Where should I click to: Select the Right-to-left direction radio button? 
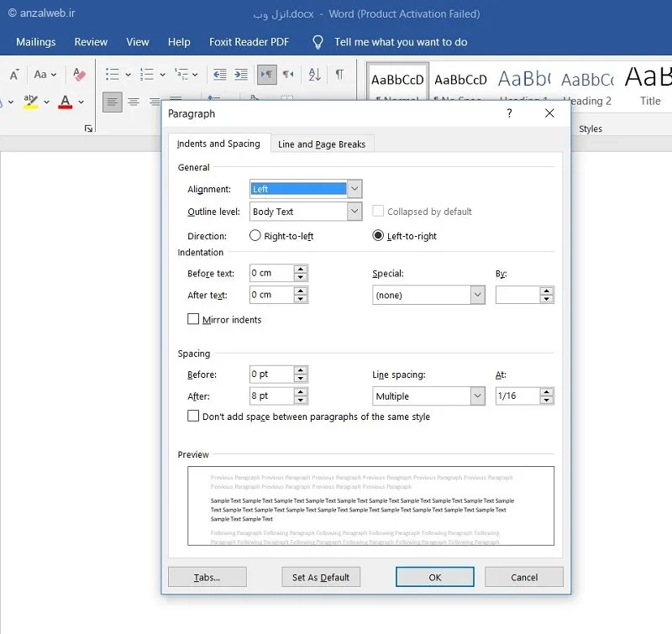[255, 236]
